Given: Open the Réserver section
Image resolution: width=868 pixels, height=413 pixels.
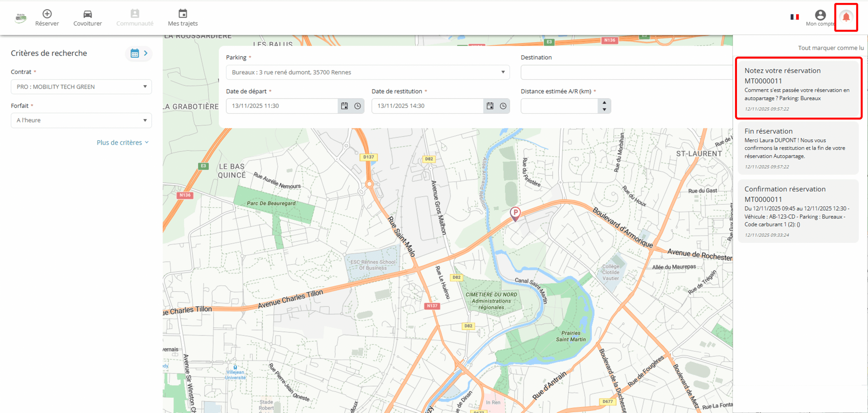Looking at the screenshot, I should [x=47, y=18].
